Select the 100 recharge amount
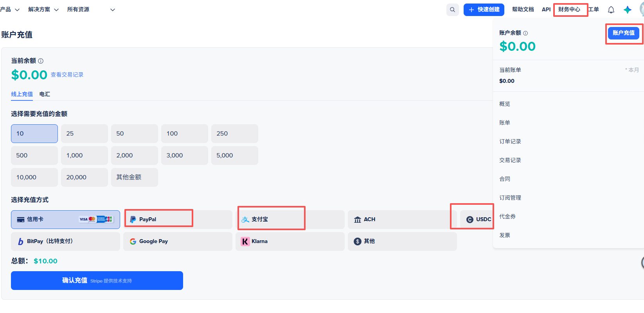 [x=184, y=134]
